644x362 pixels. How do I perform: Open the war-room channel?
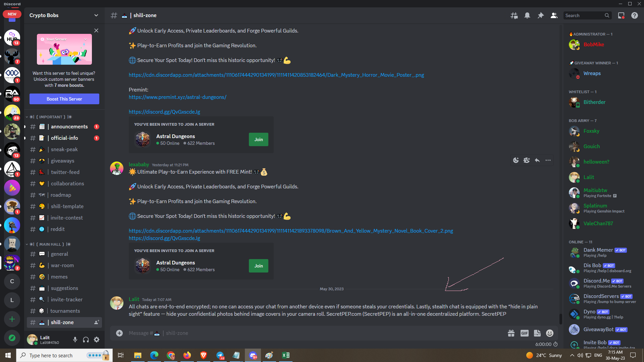point(64,265)
